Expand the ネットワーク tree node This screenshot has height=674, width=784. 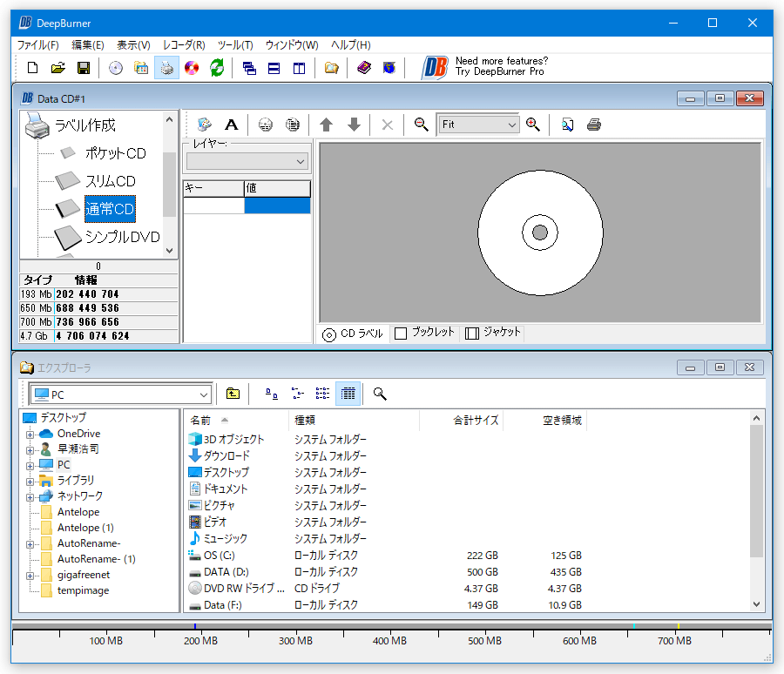coord(30,497)
